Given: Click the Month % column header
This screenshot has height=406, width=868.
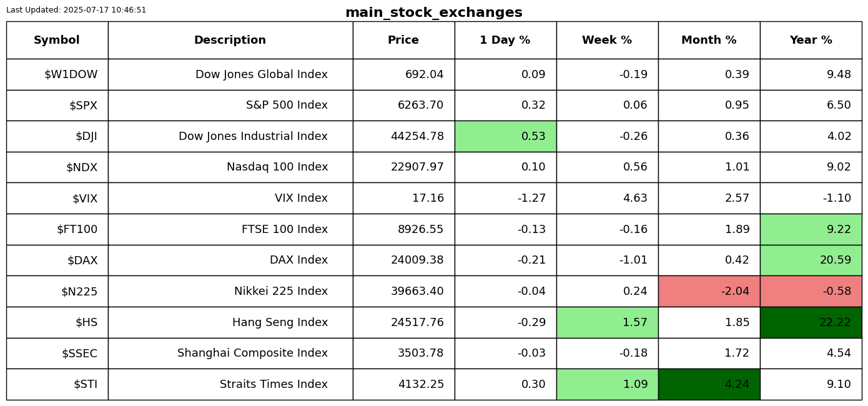Looking at the screenshot, I should [x=709, y=41].
